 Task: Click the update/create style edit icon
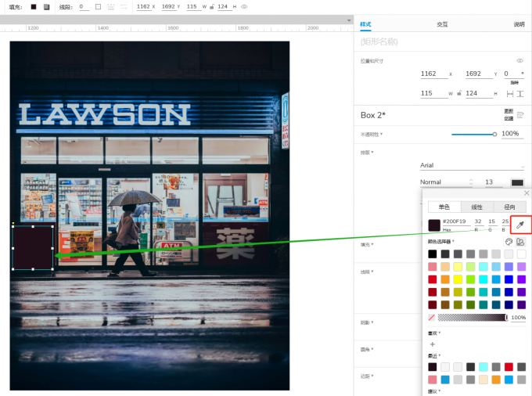[520, 115]
